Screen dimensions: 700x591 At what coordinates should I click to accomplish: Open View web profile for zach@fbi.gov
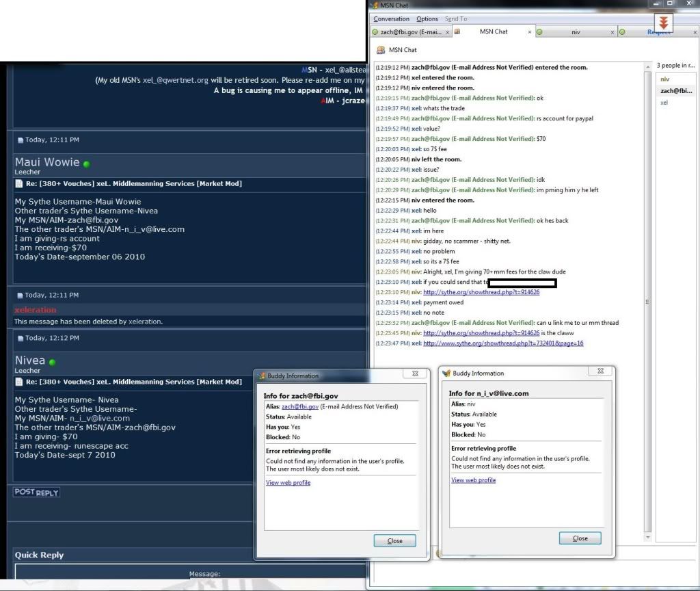pyautogui.click(x=288, y=483)
